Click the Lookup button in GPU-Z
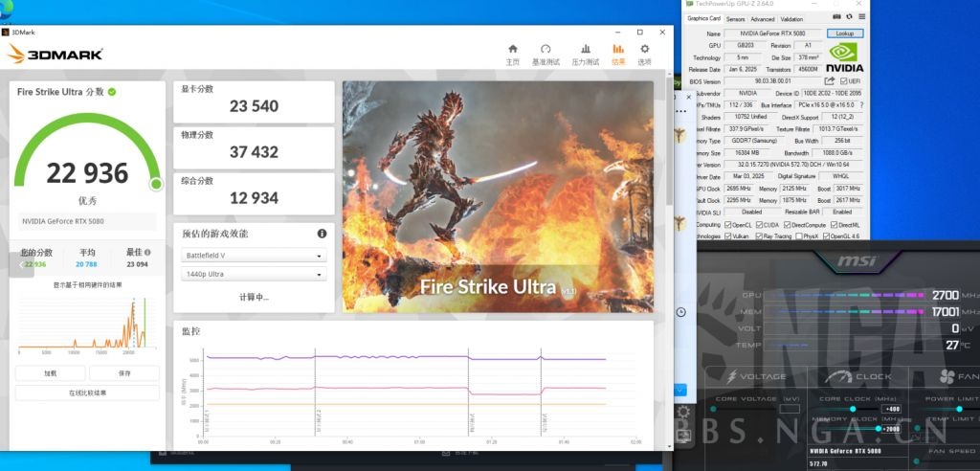Image resolution: width=980 pixels, height=471 pixels. click(x=844, y=34)
